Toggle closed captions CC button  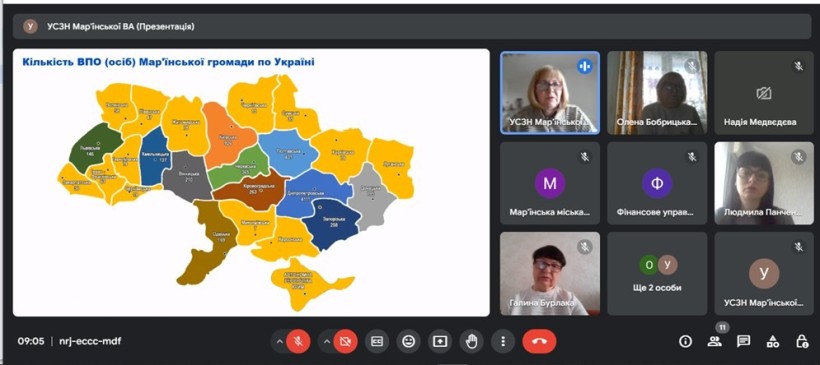pos(377,341)
